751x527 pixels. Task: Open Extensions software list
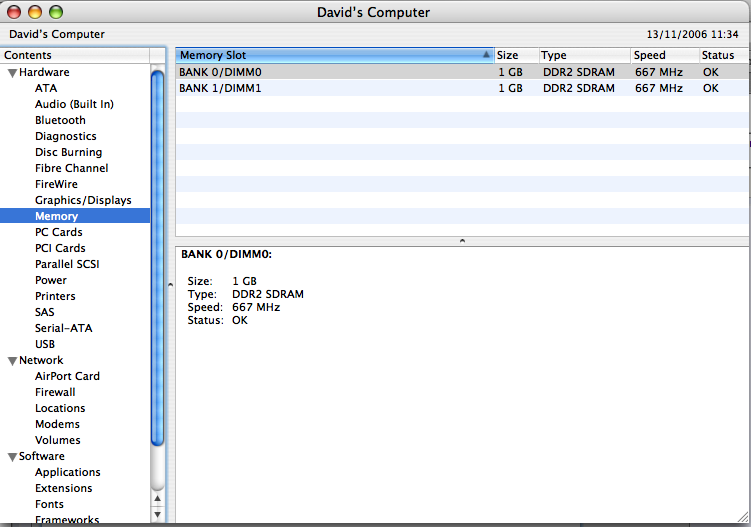pyautogui.click(x=64, y=488)
